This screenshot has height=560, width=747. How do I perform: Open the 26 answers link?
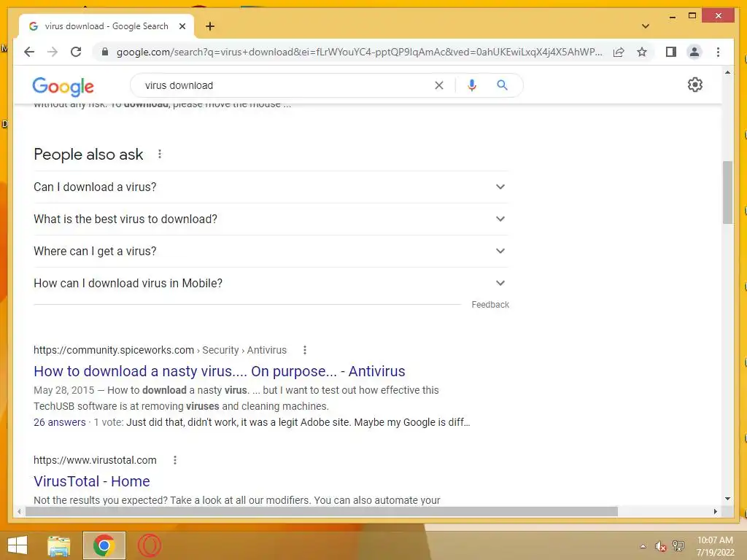(x=60, y=422)
